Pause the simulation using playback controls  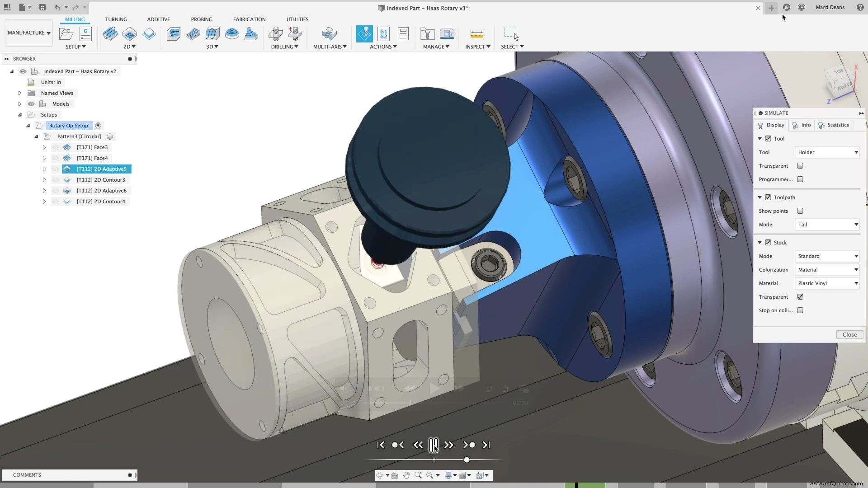[434, 445]
